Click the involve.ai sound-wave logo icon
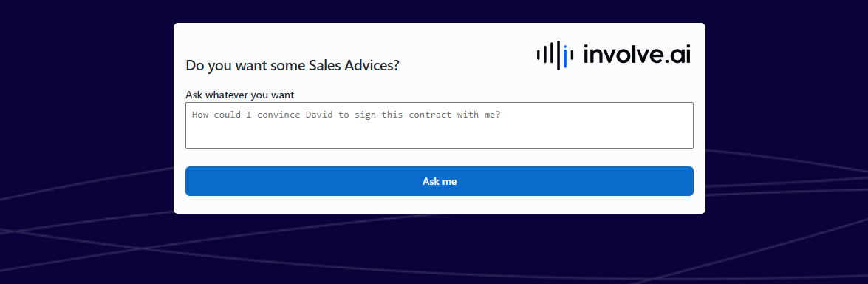The width and height of the screenshot is (868, 284). [x=556, y=55]
